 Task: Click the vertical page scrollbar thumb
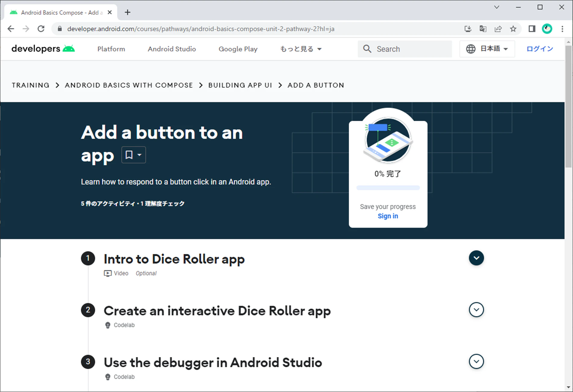point(568,107)
